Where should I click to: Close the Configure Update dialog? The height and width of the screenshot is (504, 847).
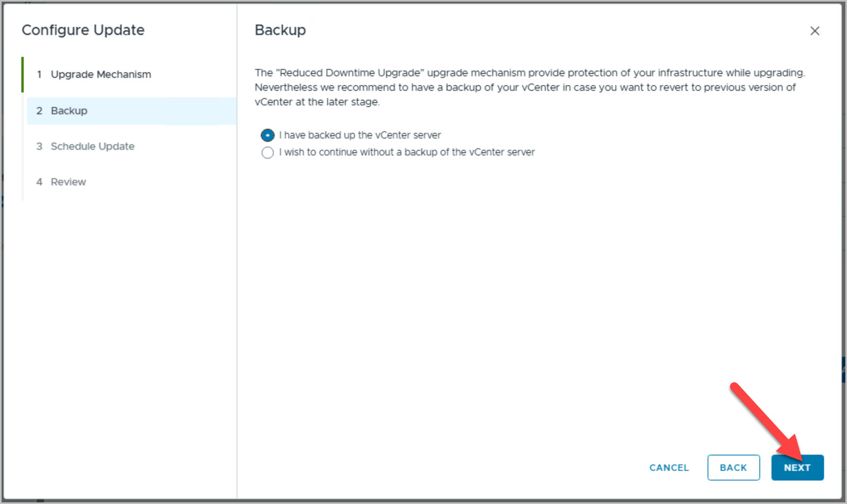pos(815,31)
